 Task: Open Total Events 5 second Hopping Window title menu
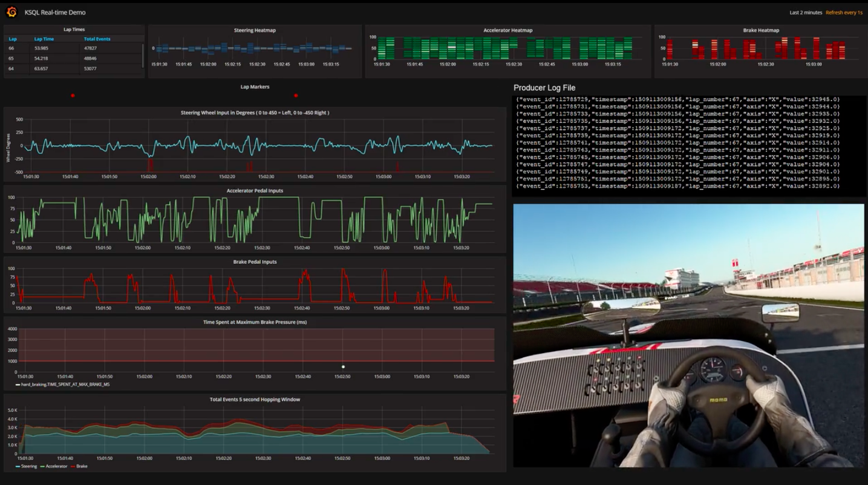(x=255, y=400)
